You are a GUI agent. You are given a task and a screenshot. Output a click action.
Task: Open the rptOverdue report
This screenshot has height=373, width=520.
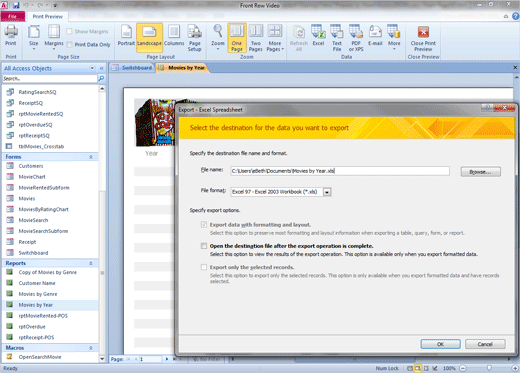tap(32, 327)
